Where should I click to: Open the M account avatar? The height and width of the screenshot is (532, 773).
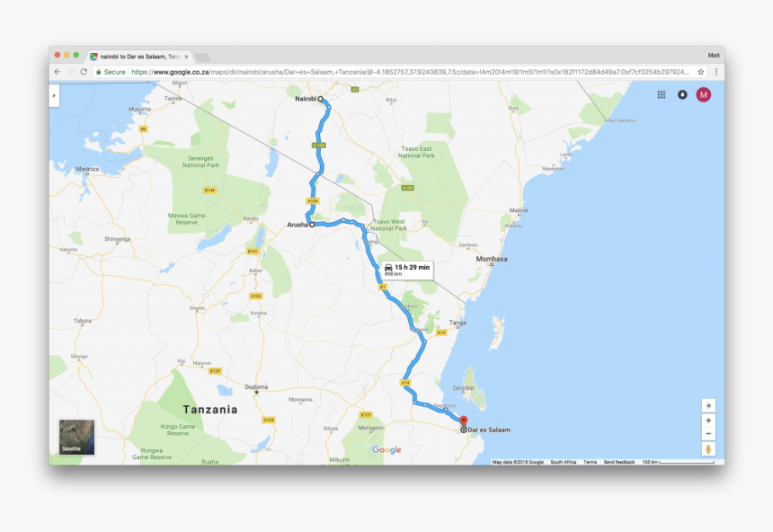coord(704,94)
